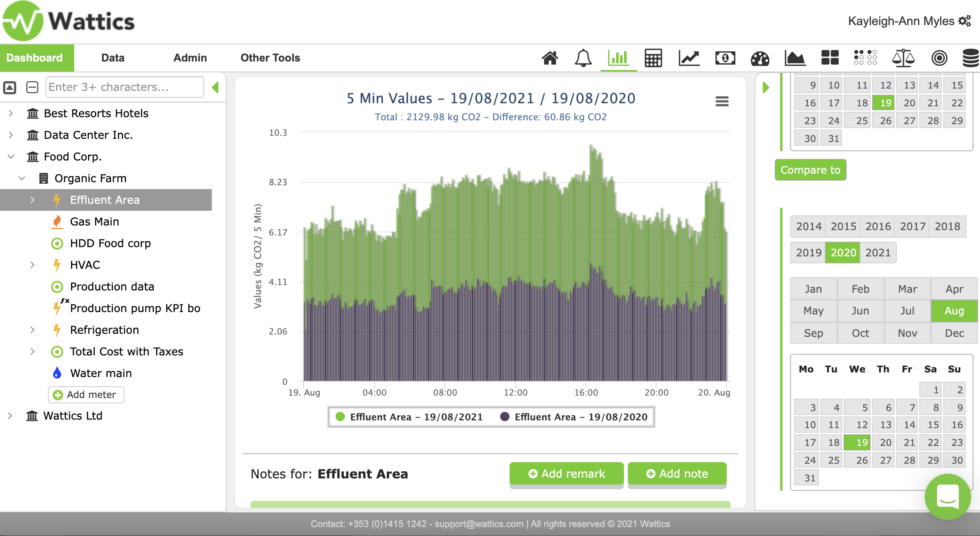Click the Add note button

677,473
